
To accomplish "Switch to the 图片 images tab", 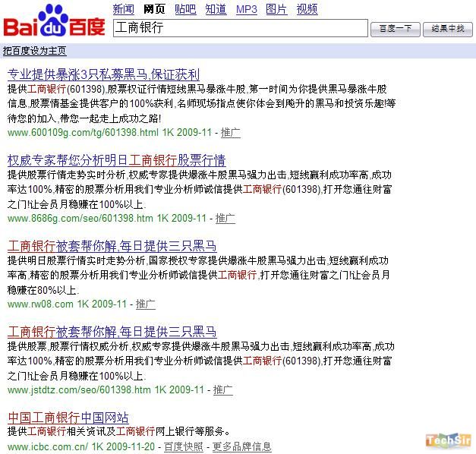I will click(276, 9).
